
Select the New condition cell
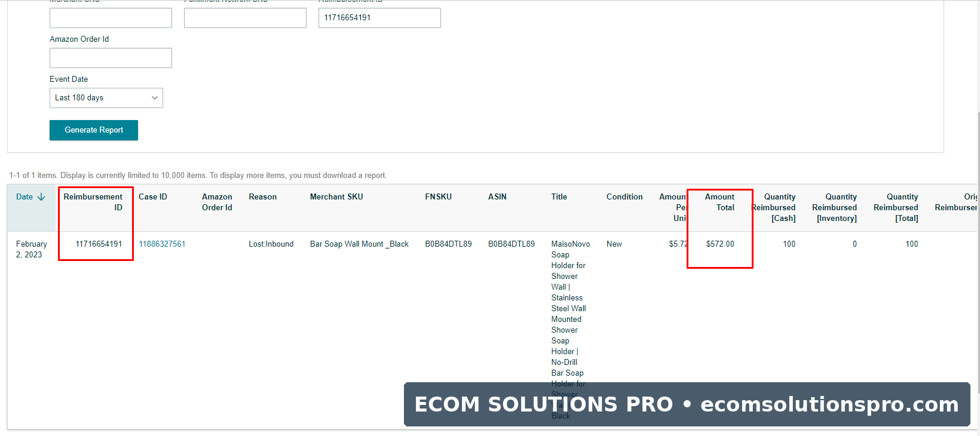coord(614,244)
